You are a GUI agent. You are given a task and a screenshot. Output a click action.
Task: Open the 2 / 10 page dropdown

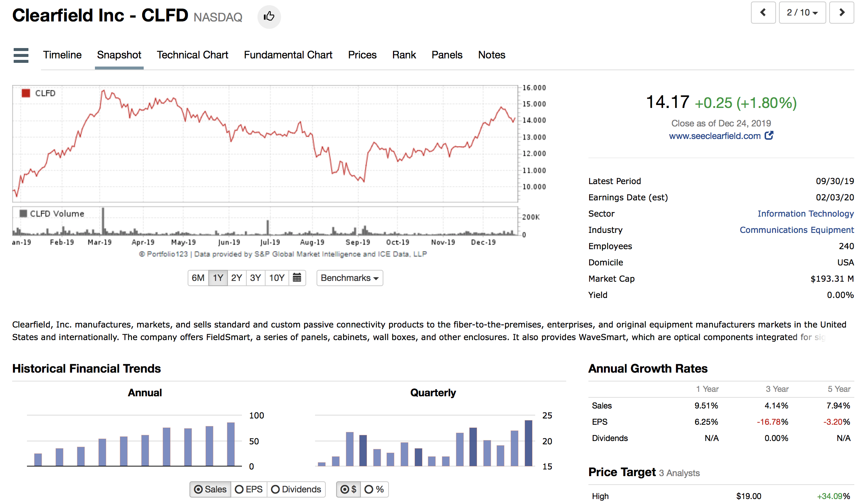click(x=802, y=13)
